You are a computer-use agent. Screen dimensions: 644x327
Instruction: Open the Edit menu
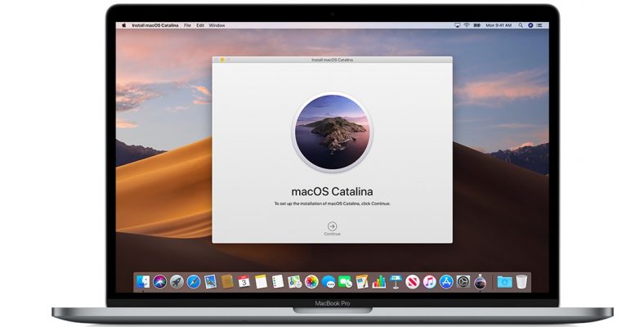point(199,25)
